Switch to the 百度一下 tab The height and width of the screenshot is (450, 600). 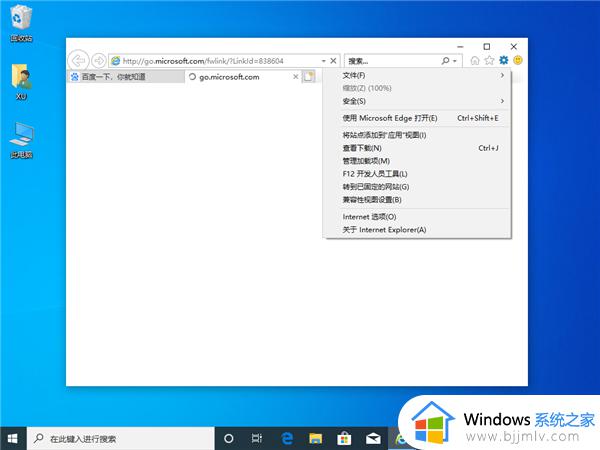point(126,77)
